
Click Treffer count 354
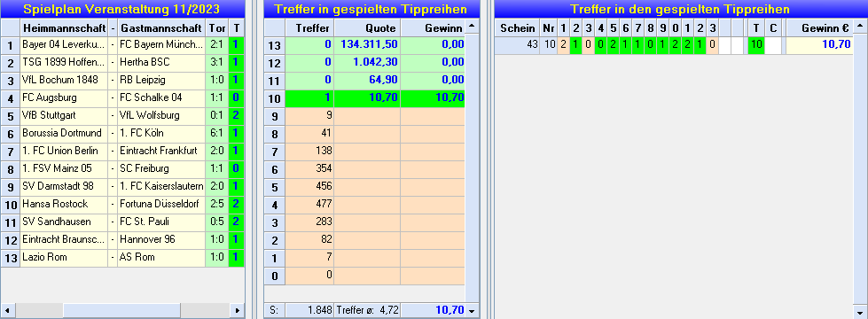pyautogui.click(x=309, y=168)
